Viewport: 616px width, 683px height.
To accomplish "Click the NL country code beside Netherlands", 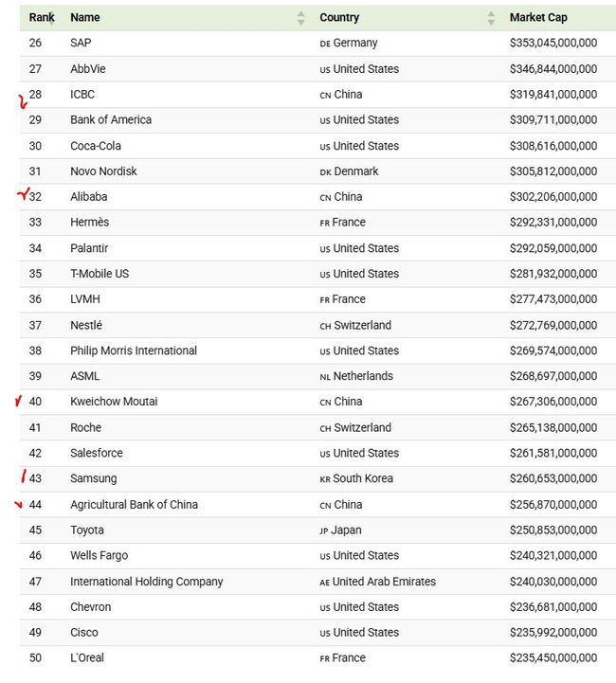I will [325, 377].
